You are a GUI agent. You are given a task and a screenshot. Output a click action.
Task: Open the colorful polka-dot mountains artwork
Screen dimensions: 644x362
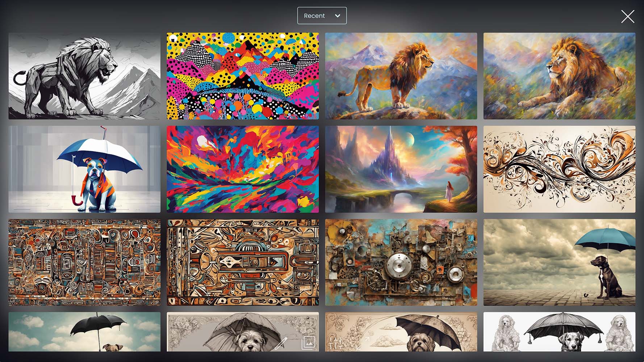click(x=243, y=76)
